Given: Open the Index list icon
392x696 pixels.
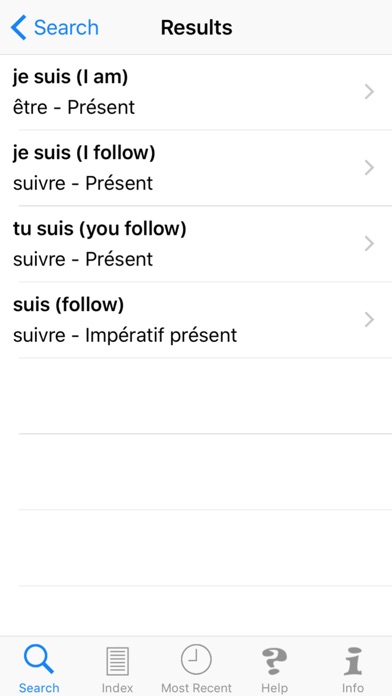Looking at the screenshot, I should coord(117,661).
